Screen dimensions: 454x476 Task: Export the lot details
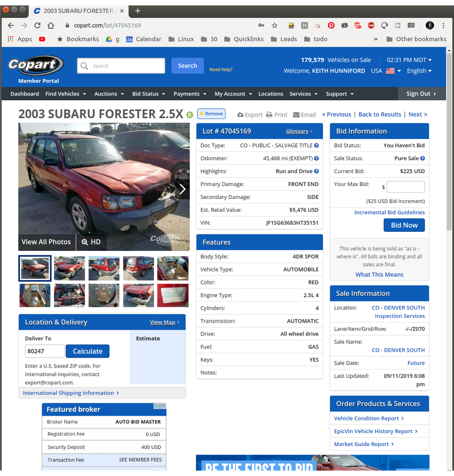[x=250, y=115]
